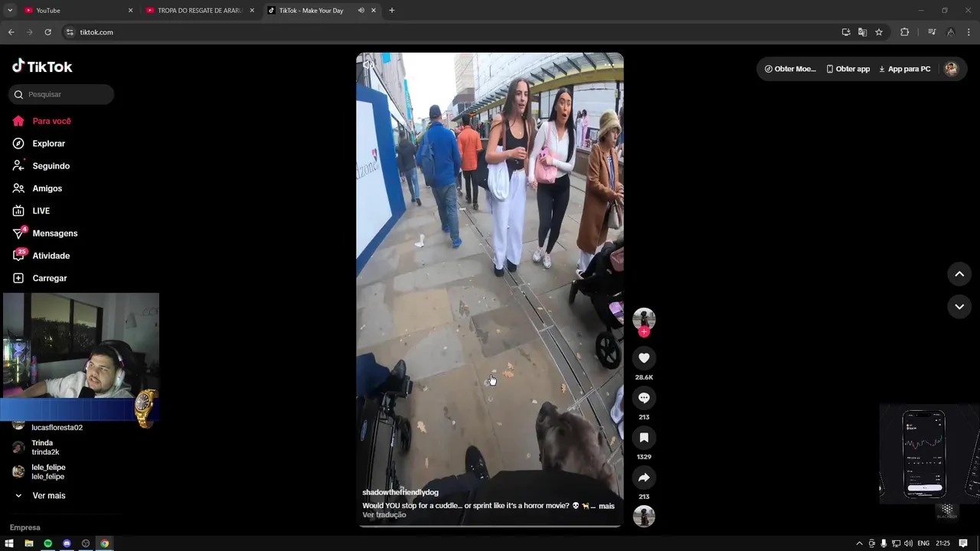The image size is (980, 551).
Task: Open Chrome three-dot menu
Action: (x=969, y=32)
